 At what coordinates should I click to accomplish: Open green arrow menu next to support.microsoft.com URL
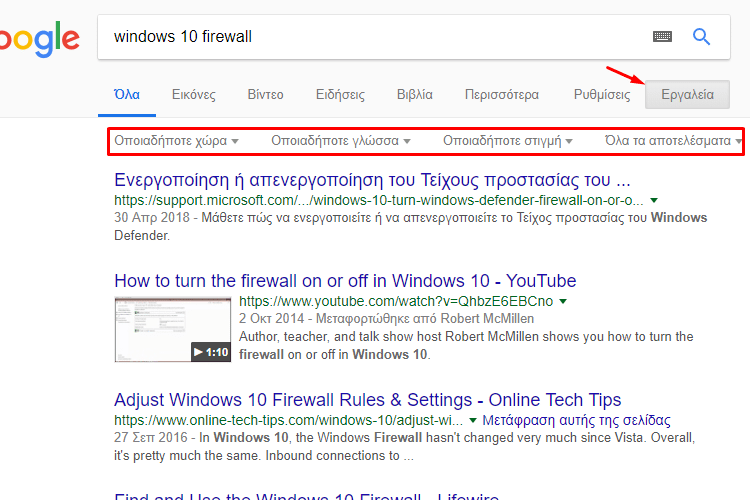coord(654,200)
